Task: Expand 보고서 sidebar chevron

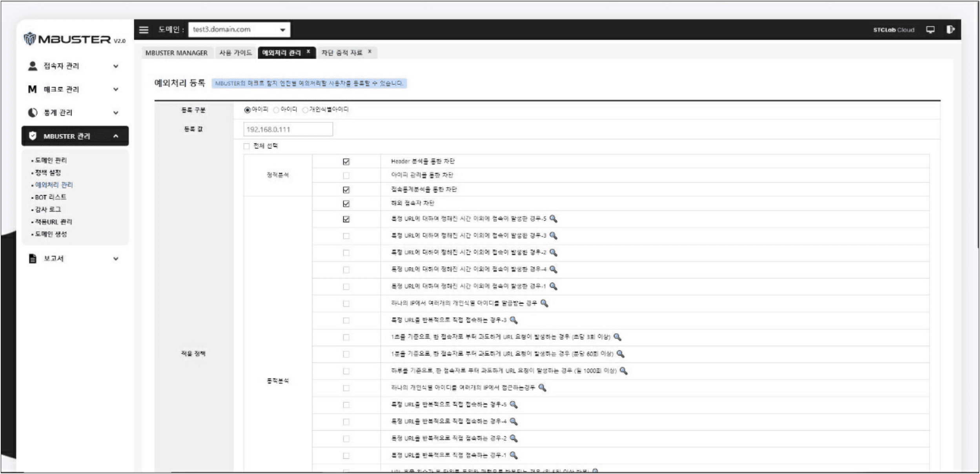Action: click(x=116, y=259)
